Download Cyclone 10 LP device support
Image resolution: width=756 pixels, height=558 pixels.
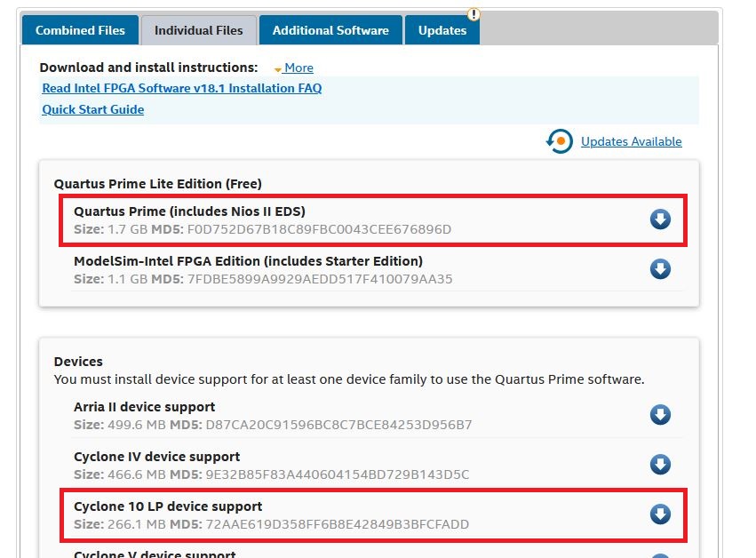[659, 514]
